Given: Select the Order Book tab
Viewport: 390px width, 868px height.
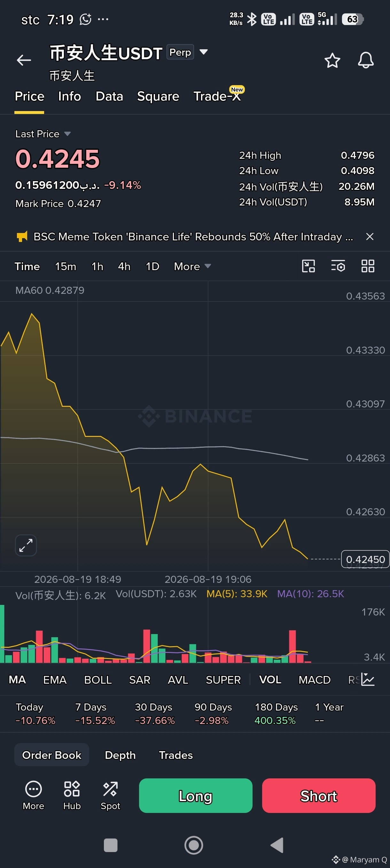Looking at the screenshot, I should 52,755.
